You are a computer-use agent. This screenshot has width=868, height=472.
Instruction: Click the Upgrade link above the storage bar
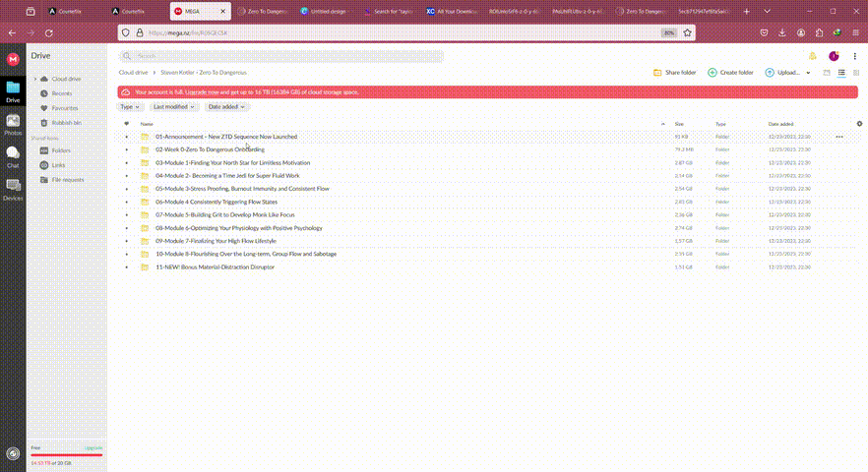point(93,448)
